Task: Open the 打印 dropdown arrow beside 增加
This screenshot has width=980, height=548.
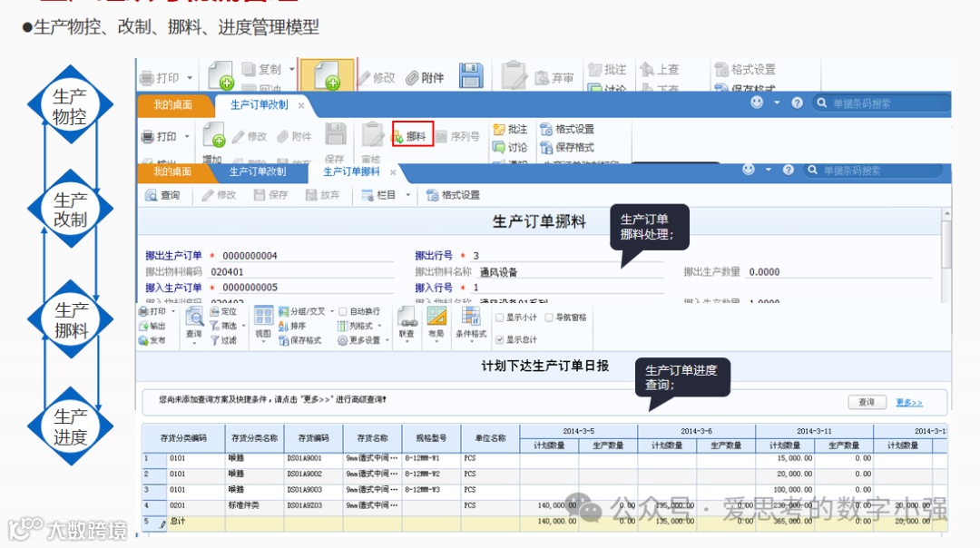Action: point(187,136)
